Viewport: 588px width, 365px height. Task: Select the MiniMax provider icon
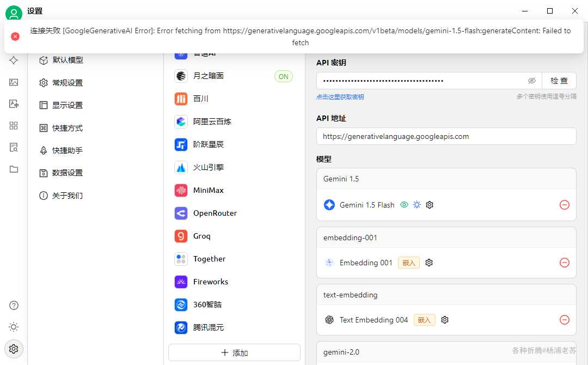click(181, 191)
